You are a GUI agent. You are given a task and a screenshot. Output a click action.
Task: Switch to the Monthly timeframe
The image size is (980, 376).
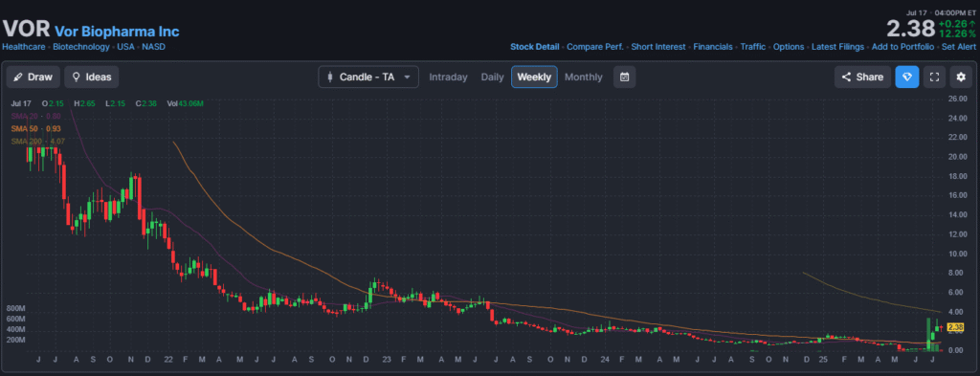583,77
